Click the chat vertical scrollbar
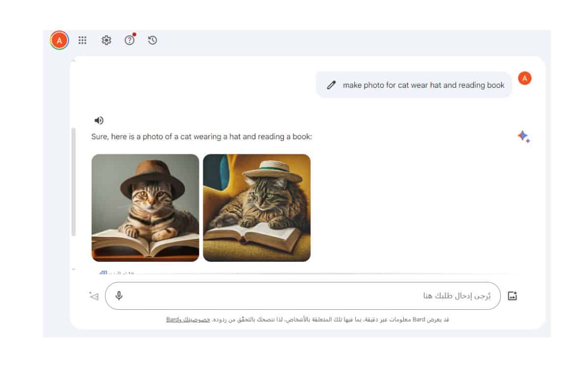The width and height of the screenshot is (588, 375). pos(74,181)
